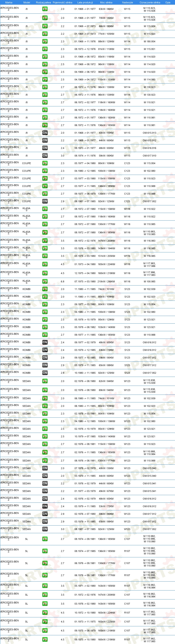Click petrol icon in /8 66kW / 90KM row
Screen dimensions: 175x644
(45, 26)
